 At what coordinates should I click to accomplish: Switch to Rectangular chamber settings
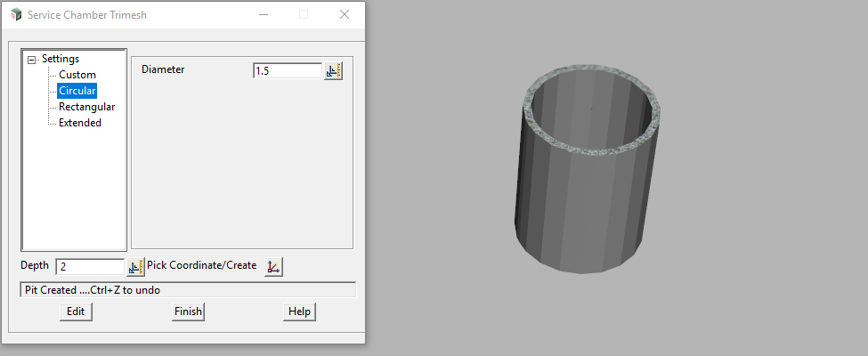pos(86,107)
